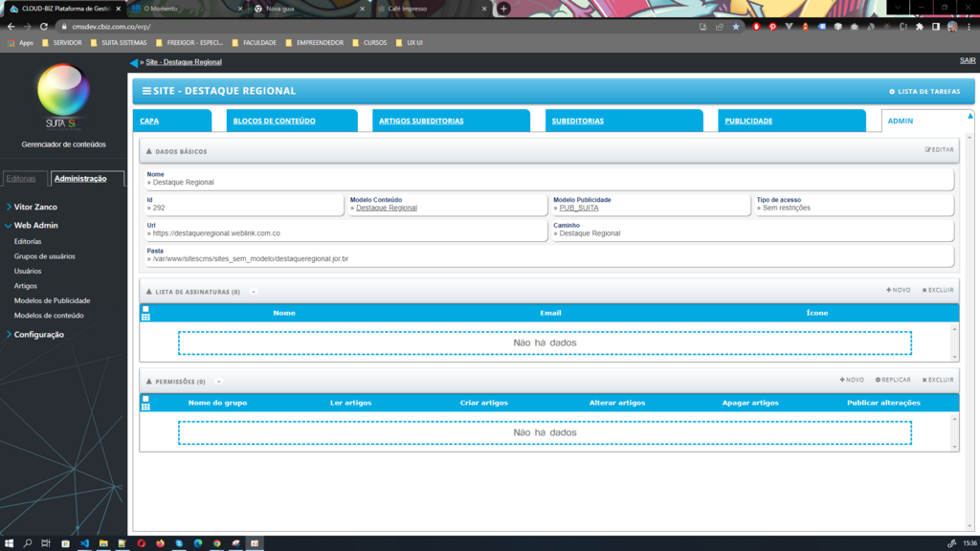Open Microsoft Edge from taskbar

(x=198, y=543)
